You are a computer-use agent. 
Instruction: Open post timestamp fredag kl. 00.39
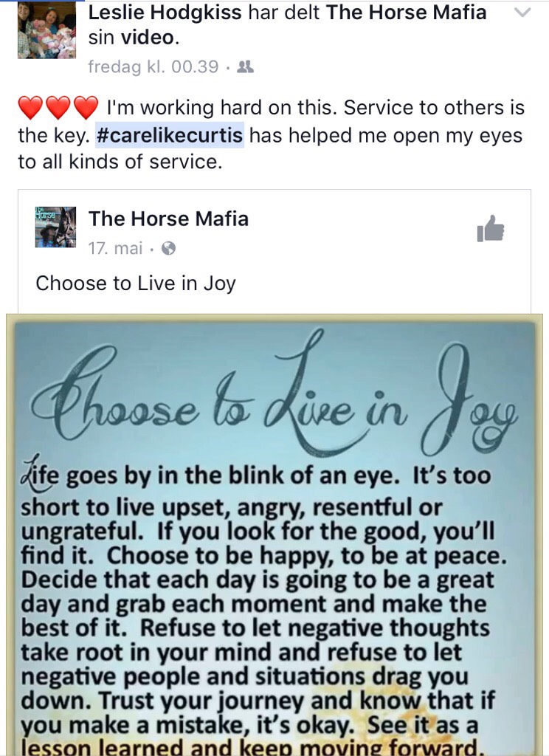coord(153,66)
